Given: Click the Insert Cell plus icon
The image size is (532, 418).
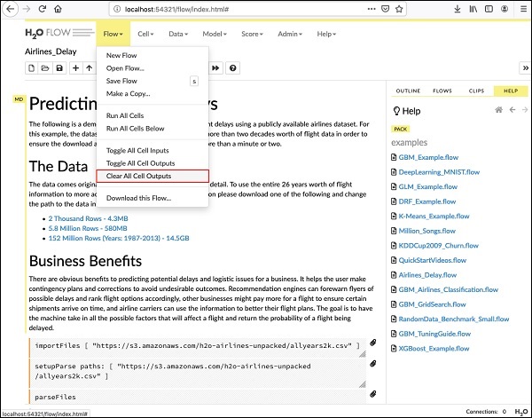Looking at the screenshot, I should tap(76, 67).
